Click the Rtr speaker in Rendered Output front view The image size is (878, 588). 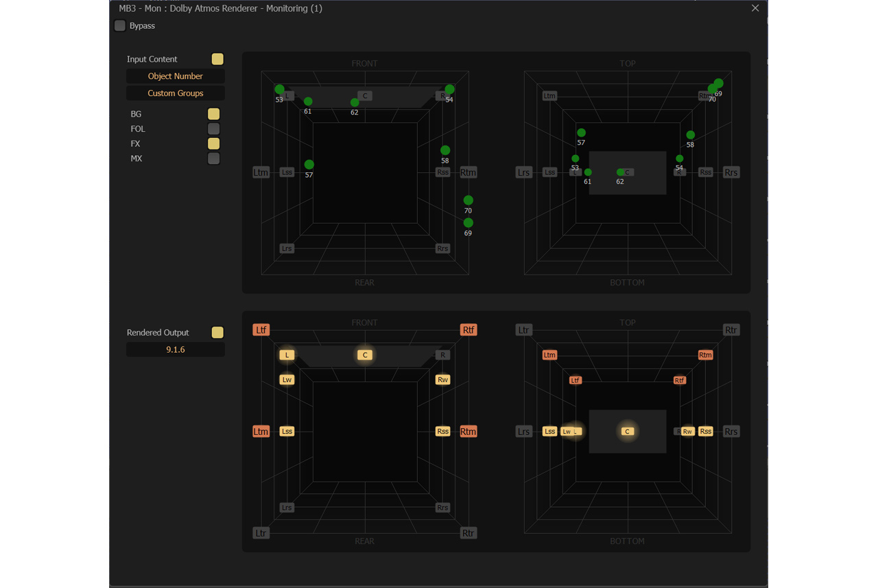pos(468,533)
